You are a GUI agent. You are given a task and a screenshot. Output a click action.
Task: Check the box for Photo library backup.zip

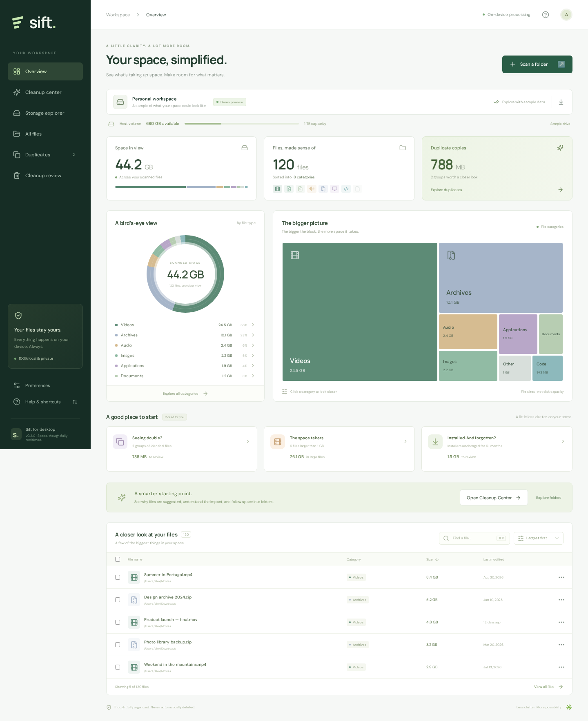[118, 645]
